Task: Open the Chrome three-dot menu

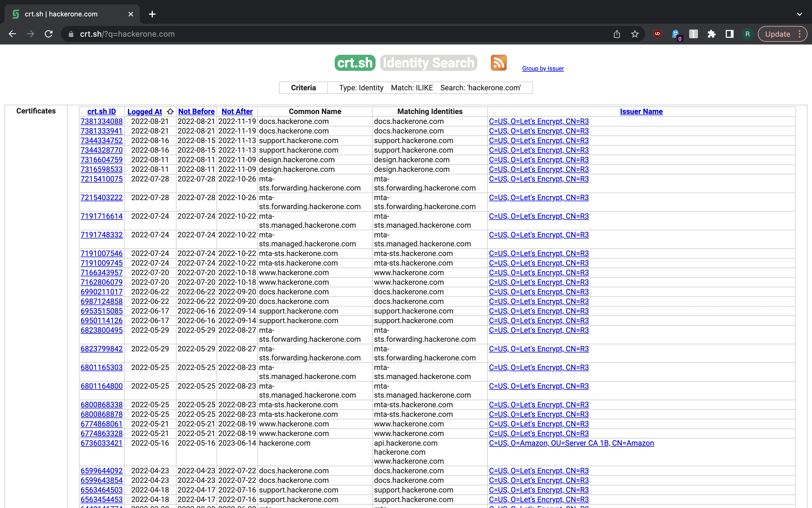Action: point(800,34)
